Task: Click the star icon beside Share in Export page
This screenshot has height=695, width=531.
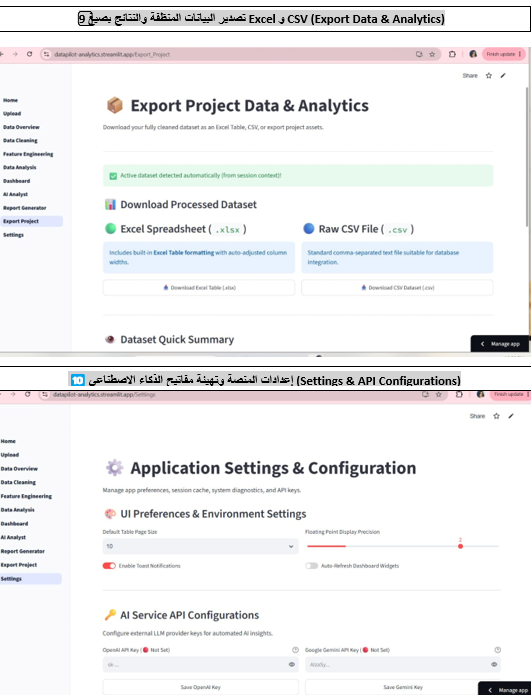Action: 488,76
